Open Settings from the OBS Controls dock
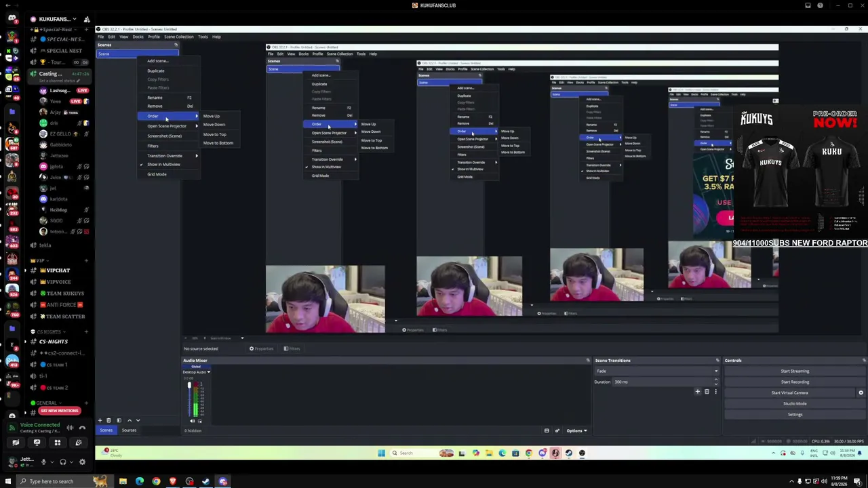 pos(795,415)
